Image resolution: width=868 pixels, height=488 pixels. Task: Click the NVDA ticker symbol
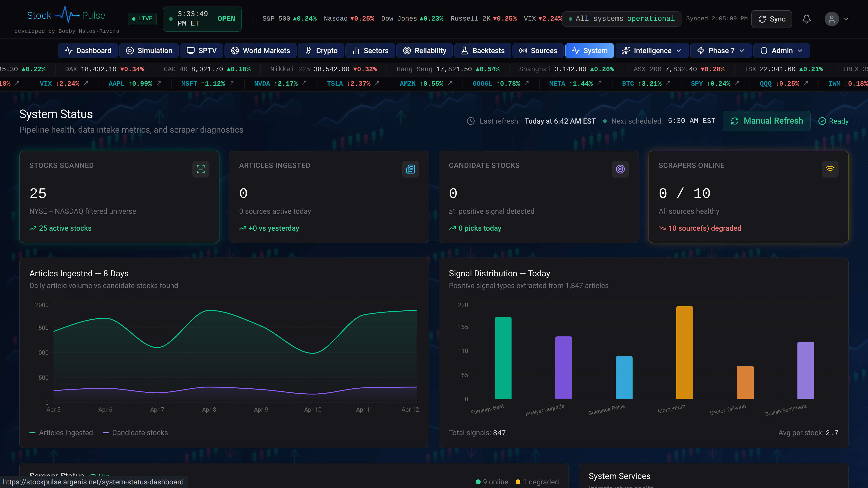(x=262, y=84)
